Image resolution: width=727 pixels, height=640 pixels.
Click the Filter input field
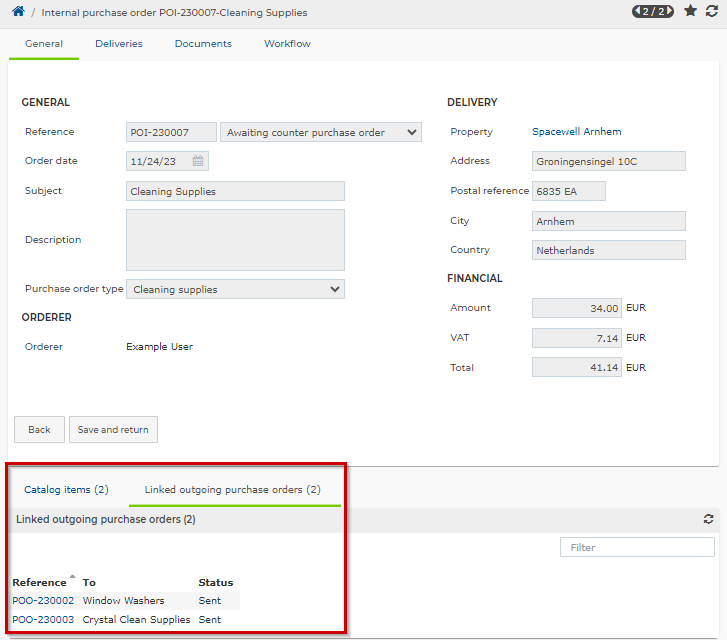click(x=637, y=547)
